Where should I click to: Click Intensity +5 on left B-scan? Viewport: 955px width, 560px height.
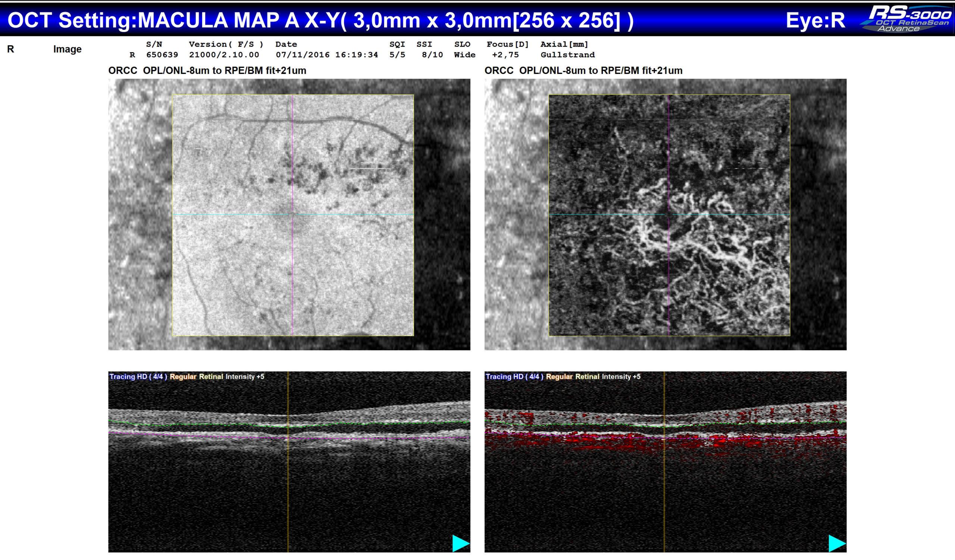(x=245, y=376)
